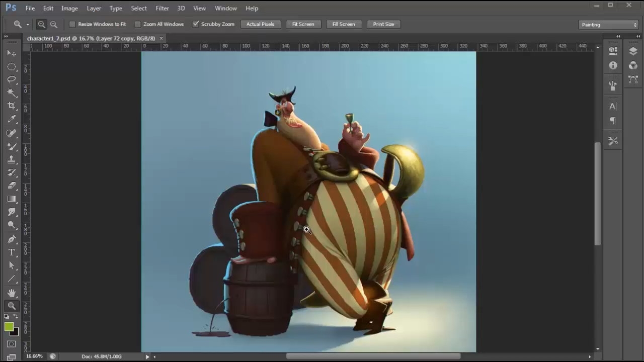Swap foreground and background colors

point(16,316)
